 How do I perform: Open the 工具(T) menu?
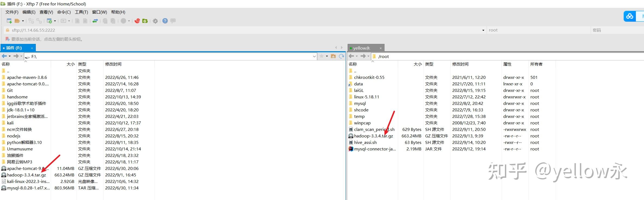click(x=82, y=12)
